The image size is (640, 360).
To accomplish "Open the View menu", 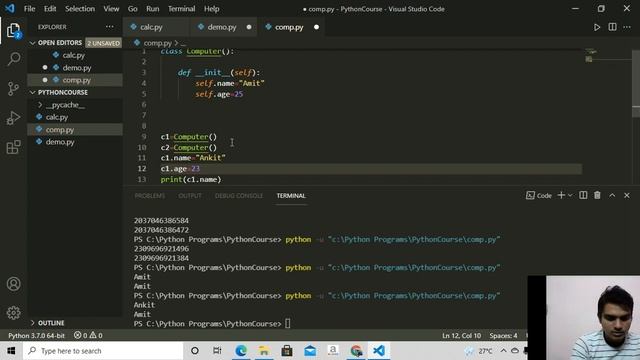I will [111, 9].
